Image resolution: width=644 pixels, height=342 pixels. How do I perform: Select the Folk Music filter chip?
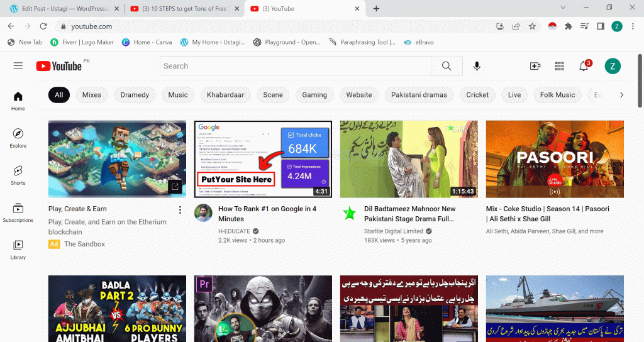coord(557,95)
